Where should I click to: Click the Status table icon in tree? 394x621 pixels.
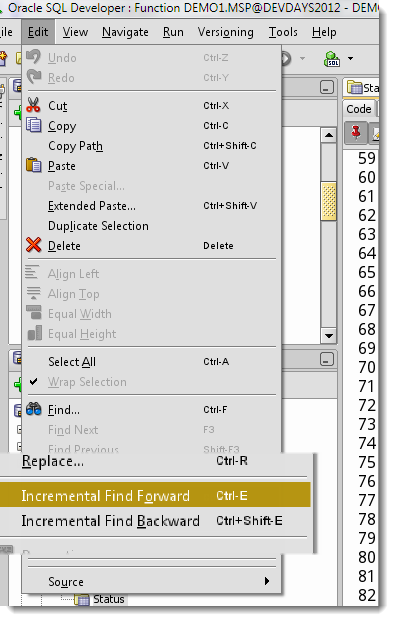pyautogui.click(x=82, y=600)
